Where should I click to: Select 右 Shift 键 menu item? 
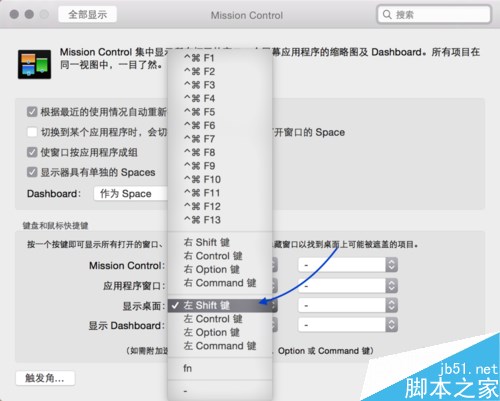click(220, 242)
